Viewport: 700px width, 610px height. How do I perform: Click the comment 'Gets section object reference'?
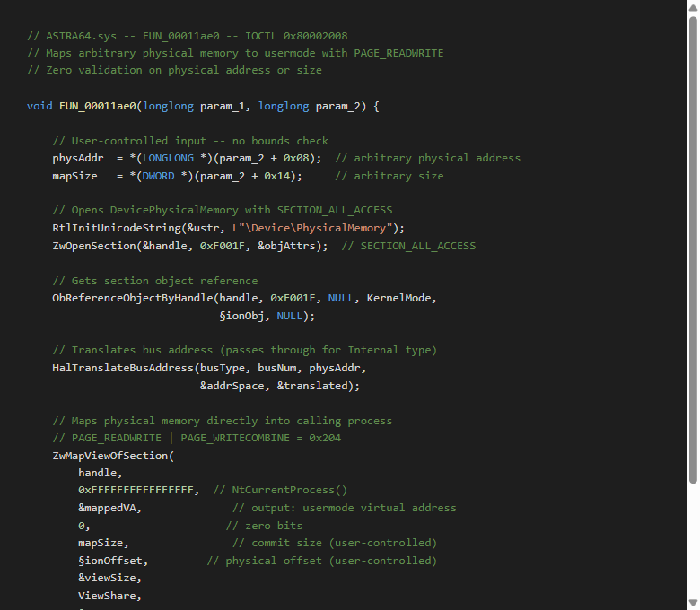[155, 281]
